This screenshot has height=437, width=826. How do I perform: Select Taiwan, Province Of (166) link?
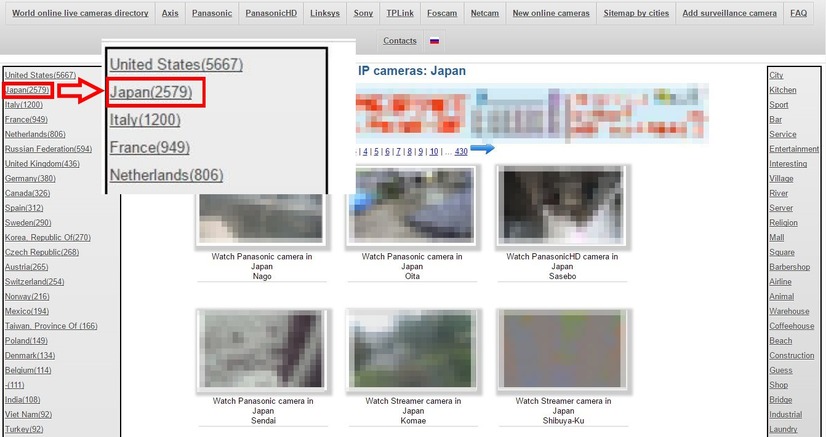(x=51, y=326)
